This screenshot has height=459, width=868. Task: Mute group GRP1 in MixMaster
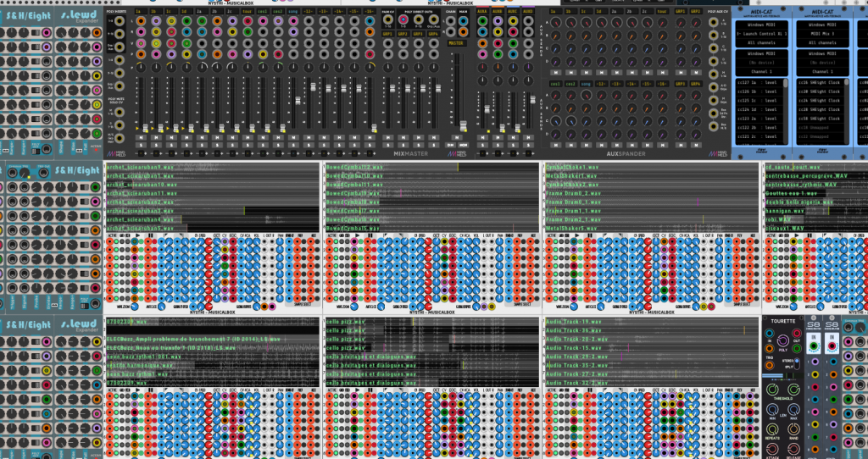[388, 137]
